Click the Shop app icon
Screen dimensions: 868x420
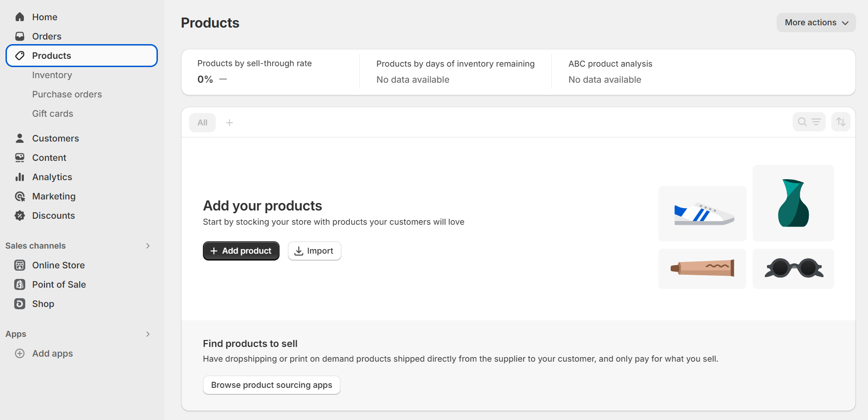(x=20, y=304)
